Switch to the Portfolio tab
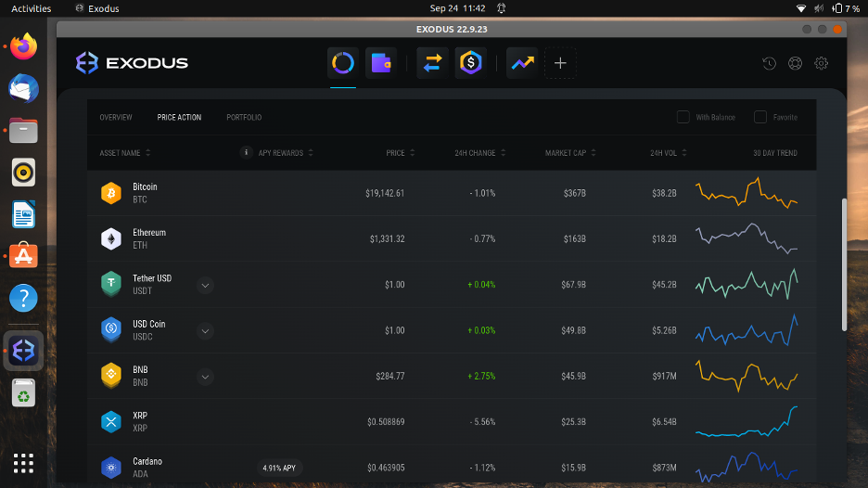Image resolution: width=868 pixels, height=488 pixels. (244, 118)
